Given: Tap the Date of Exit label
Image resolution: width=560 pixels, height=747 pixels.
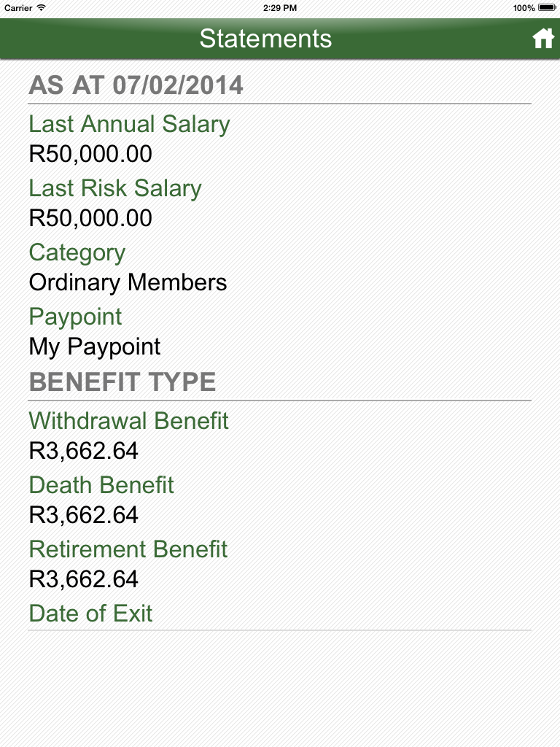Looking at the screenshot, I should [x=90, y=614].
